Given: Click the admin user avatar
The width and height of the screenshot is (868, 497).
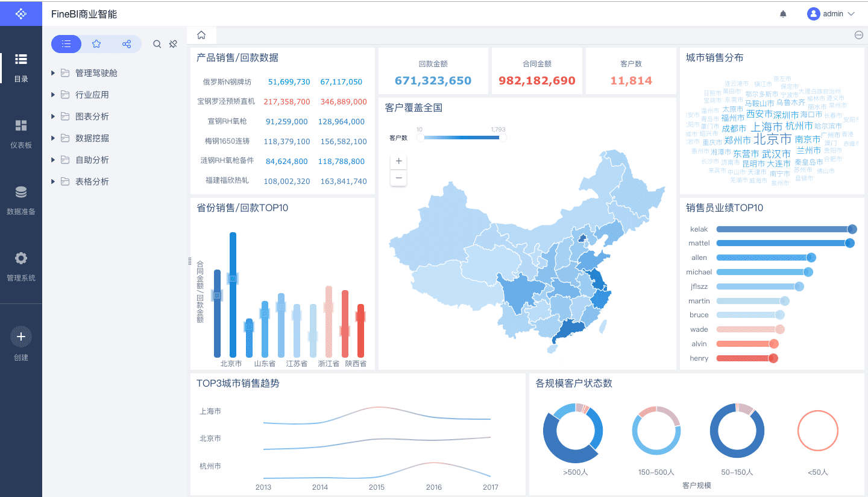Looking at the screenshot, I should pos(814,14).
